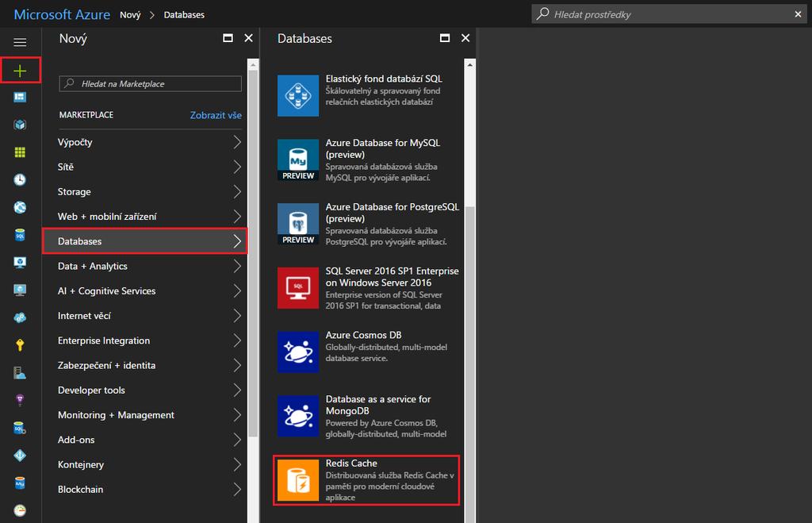The width and height of the screenshot is (812, 523).
Task: Open the Kontejnery category
Action: point(145,464)
